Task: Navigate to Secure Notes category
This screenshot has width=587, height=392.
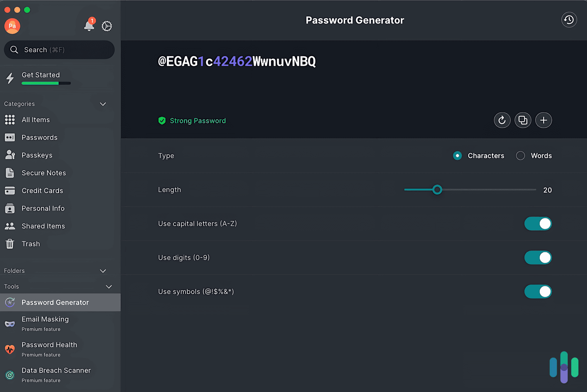Action: coord(44,172)
